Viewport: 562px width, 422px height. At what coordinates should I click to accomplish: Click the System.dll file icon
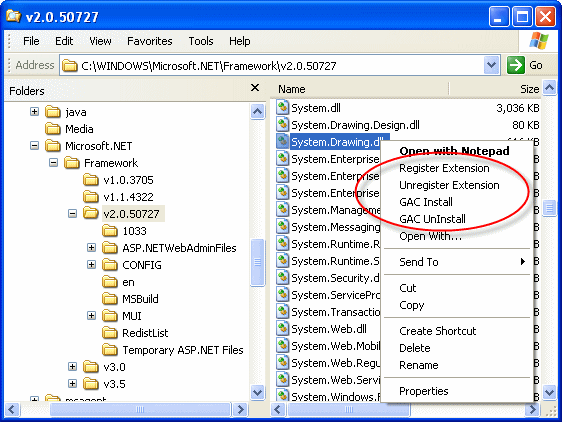[x=282, y=108]
